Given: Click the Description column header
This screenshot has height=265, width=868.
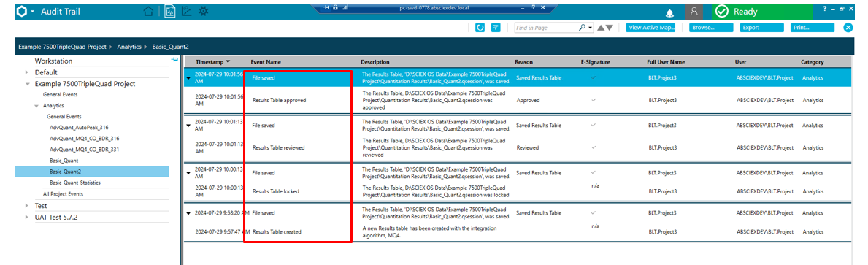Looking at the screenshot, I should (x=375, y=62).
